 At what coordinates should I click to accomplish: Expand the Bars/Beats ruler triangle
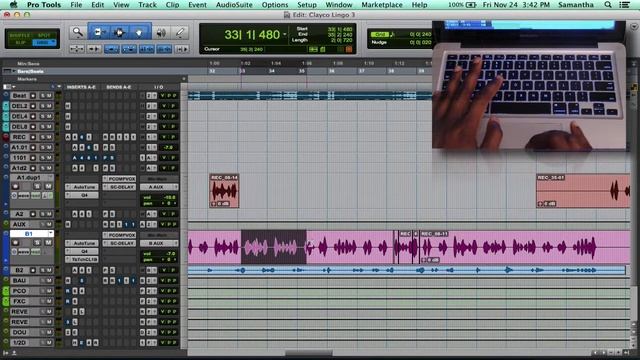14,71
